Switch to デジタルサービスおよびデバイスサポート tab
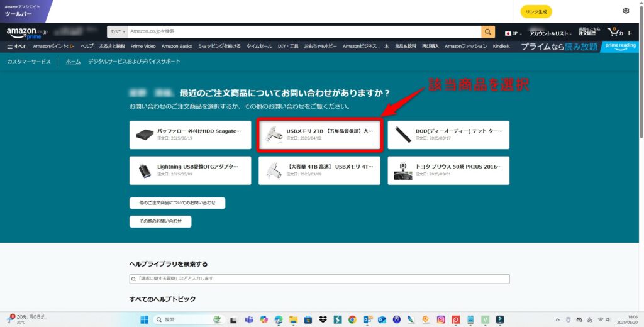The image size is (644, 327). [135, 62]
